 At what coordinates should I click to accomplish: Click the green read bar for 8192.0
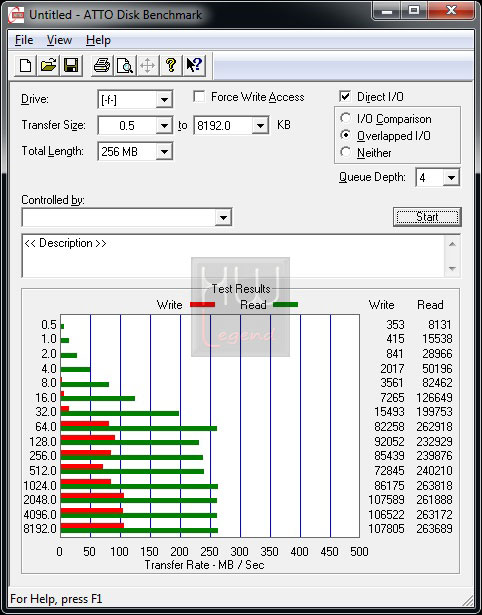point(139,531)
